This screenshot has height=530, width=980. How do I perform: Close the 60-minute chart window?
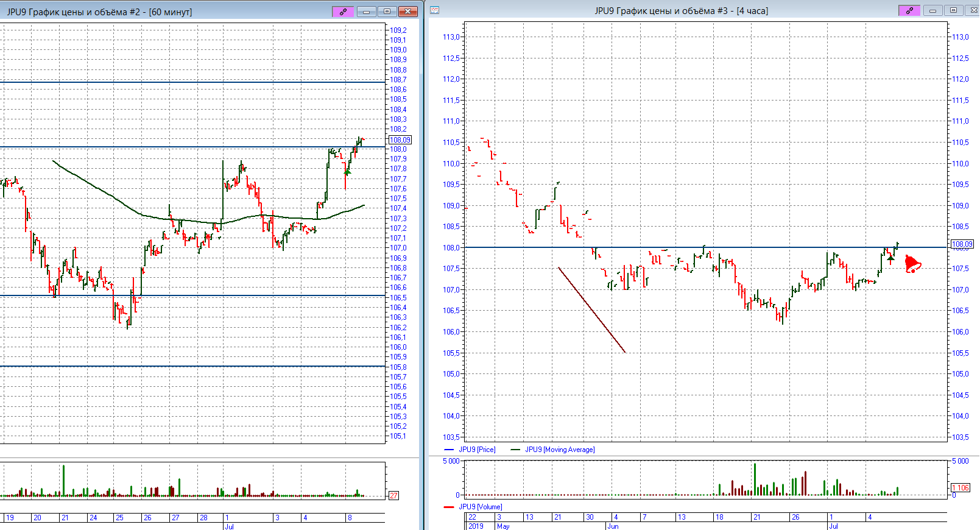[x=407, y=12]
